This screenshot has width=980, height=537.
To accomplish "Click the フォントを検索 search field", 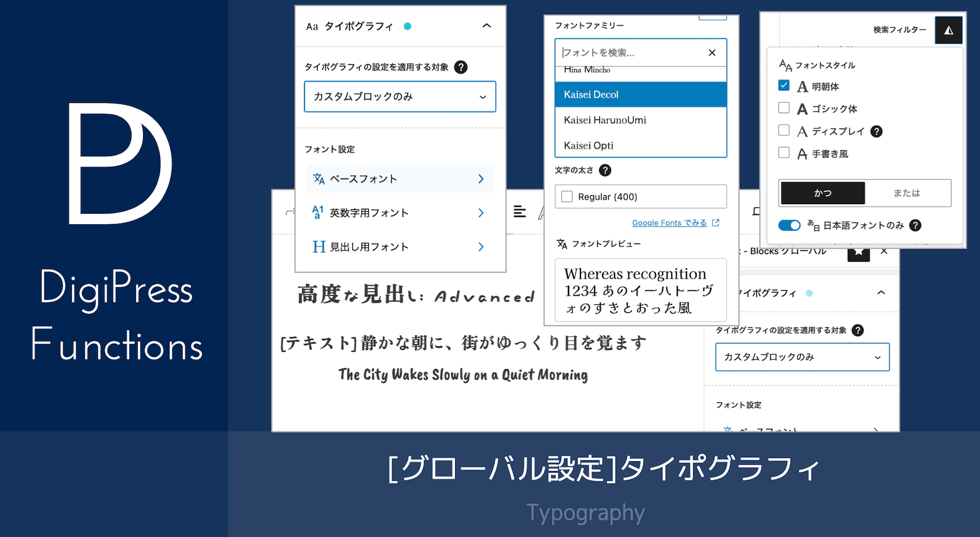I will 632,52.
